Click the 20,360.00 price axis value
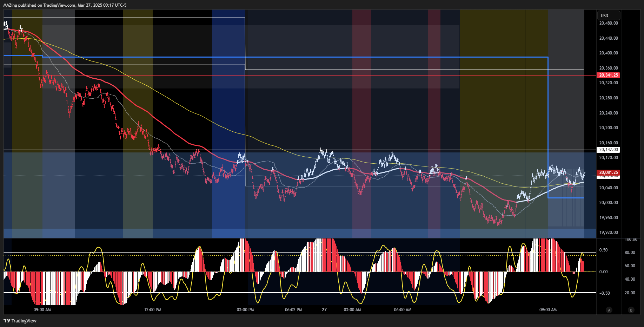This screenshot has height=327, width=644. [609, 68]
